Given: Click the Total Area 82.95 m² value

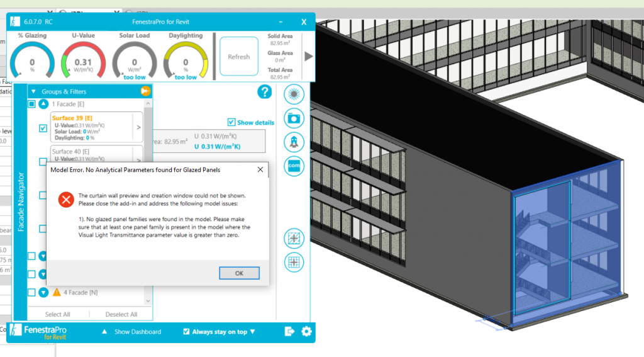Looking at the screenshot, I should point(280,77).
